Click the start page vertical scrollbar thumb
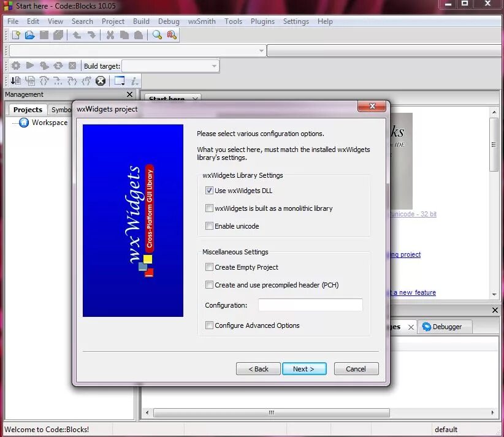 coord(494,145)
